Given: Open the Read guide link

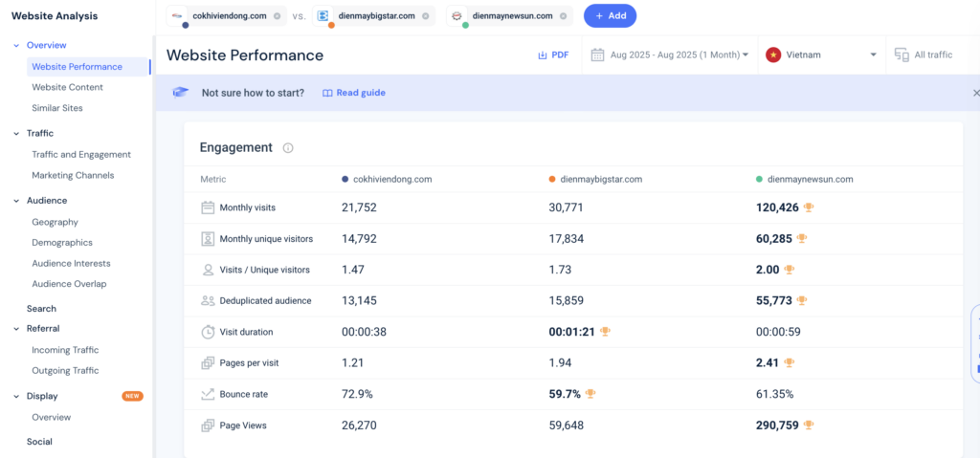Looking at the screenshot, I should pos(354,93).
